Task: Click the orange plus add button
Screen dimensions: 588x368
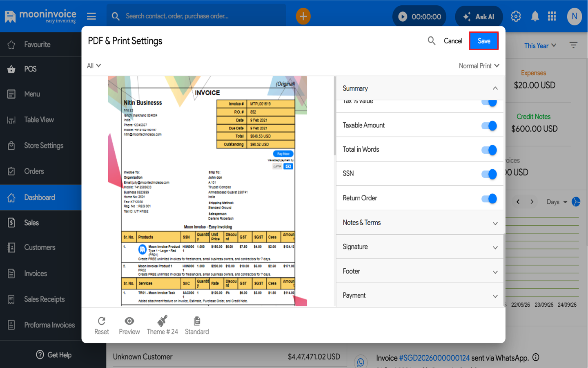Action: click(x=303, y=16)
